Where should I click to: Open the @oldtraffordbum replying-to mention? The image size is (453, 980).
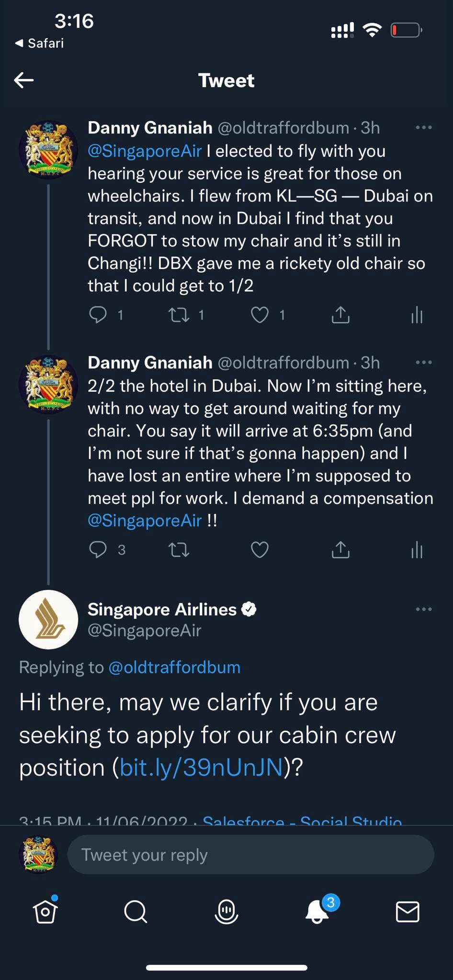pyautogui.click(x=174, y=667)
